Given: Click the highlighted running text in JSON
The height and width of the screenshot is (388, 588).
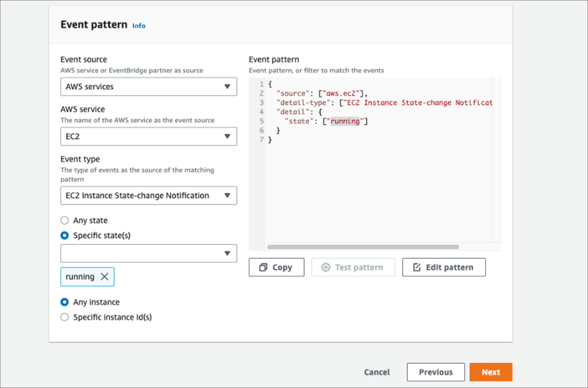Looking at the screenshot, I should [345, 121].
